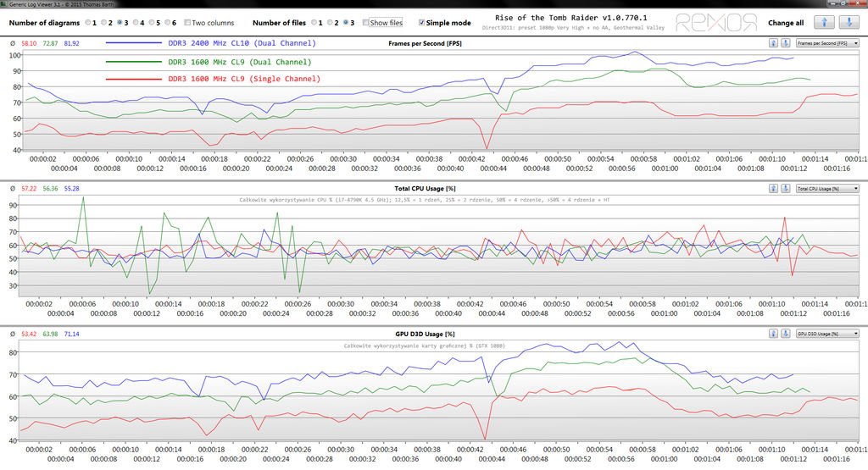
Task: Open the GPU D3D Usage metric dropdown
Action: pyautogui.click(x=827, y=334)
